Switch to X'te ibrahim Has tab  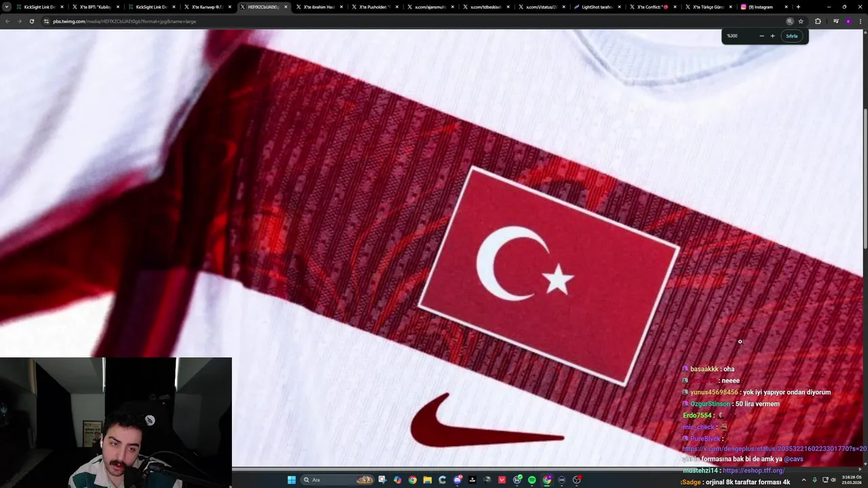pyautogui.click(x=319, y=7)
